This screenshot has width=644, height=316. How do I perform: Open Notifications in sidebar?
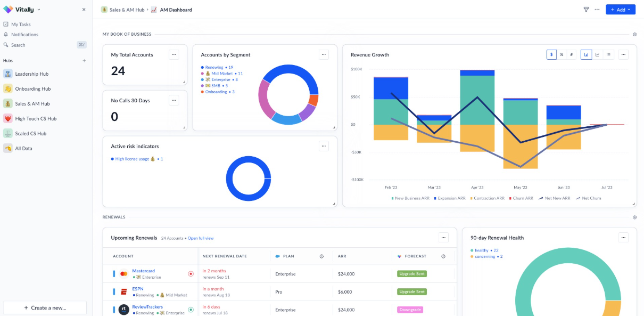[x=24, y=35]
